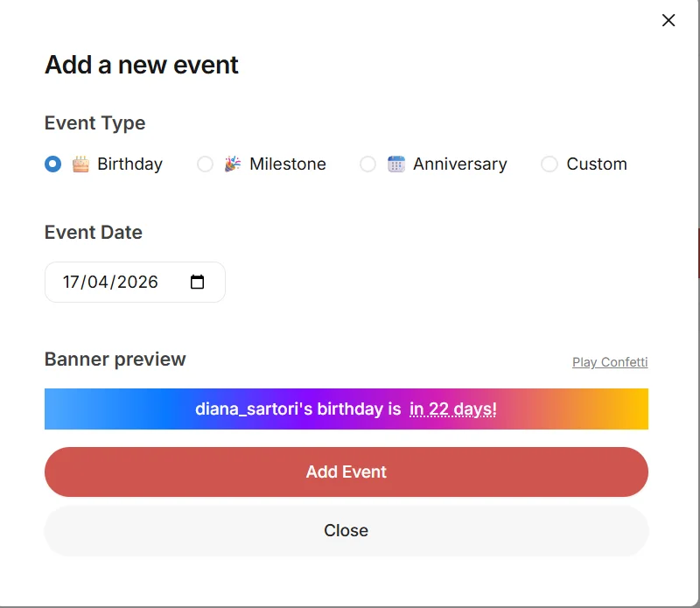Click the grey Close button
Screen dimensions: 700x608
(346, 530)
